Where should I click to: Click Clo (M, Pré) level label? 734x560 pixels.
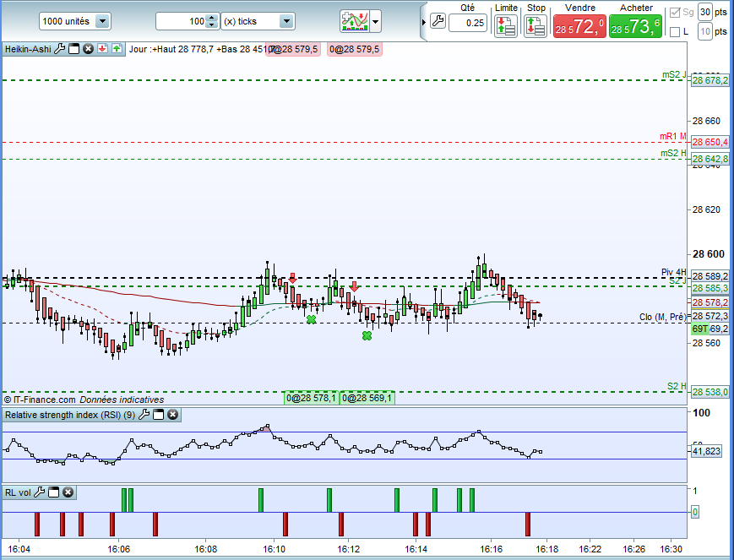tap(663, 317)
